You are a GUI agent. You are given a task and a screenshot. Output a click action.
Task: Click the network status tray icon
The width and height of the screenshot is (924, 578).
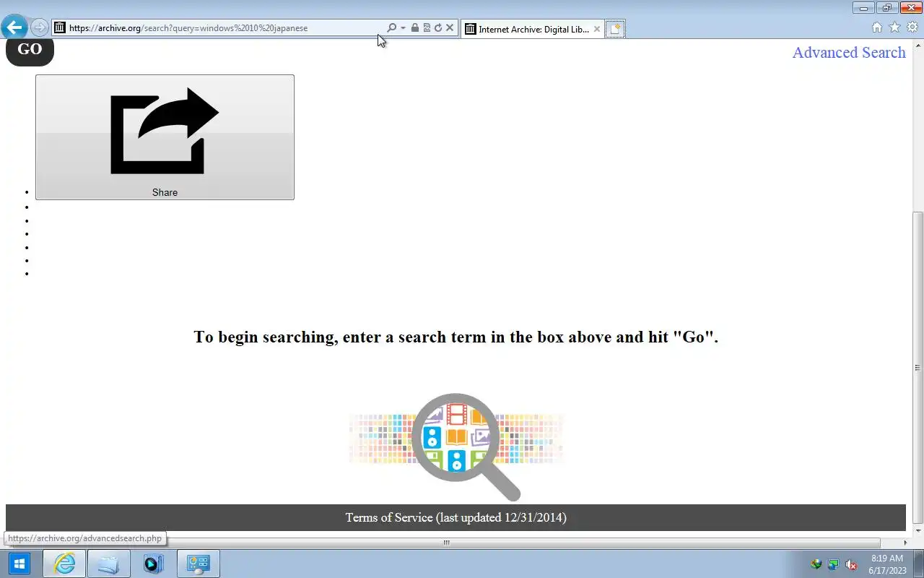(834, 564)
